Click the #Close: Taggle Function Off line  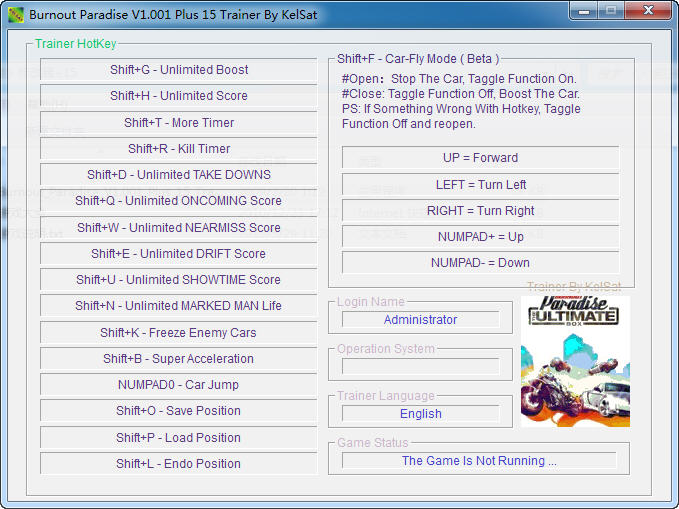[461, 94]
